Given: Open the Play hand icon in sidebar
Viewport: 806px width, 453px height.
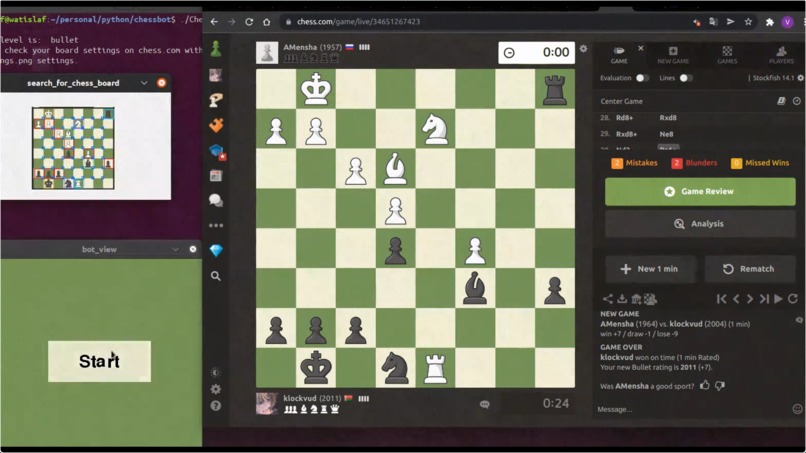Looking at the screenshot, I should 216,100.
